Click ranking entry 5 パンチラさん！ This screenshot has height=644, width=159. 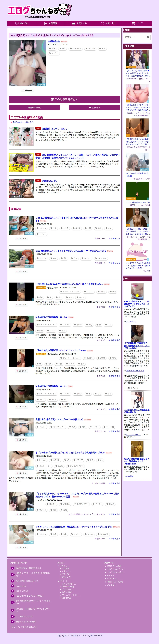(x=22, y=591)
